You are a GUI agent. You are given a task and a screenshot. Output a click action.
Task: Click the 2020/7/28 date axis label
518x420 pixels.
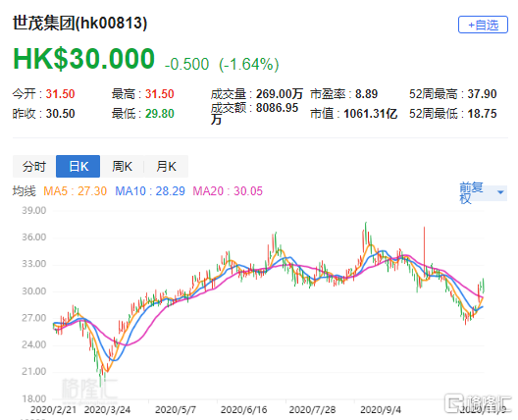(312, 410)
